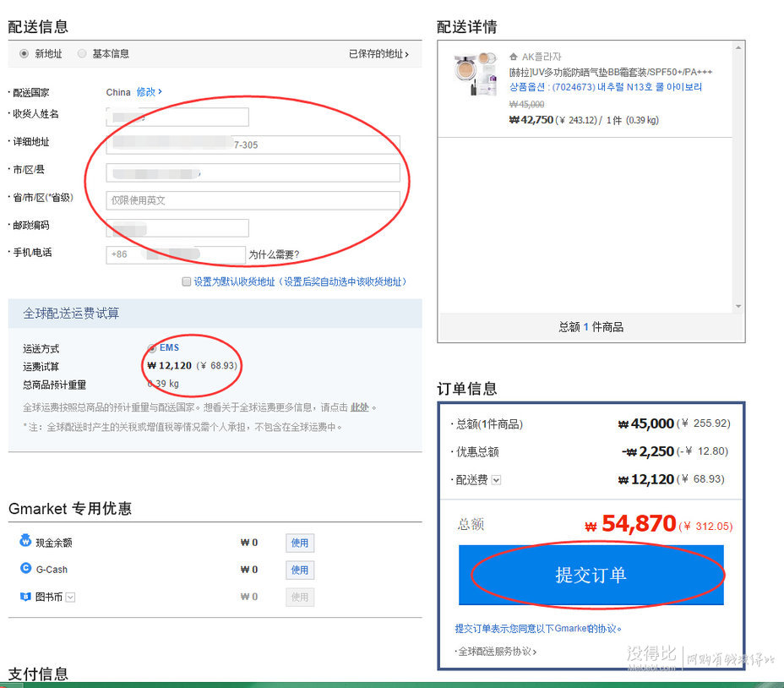
Task: Click the 收货人姓名 input field
Action: pos(177,117)
